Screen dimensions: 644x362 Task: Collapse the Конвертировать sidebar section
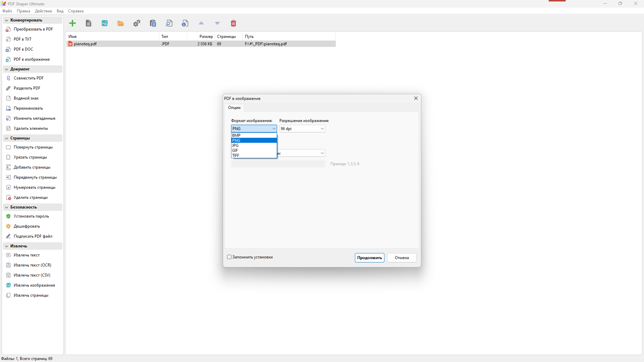coord(7,20)
